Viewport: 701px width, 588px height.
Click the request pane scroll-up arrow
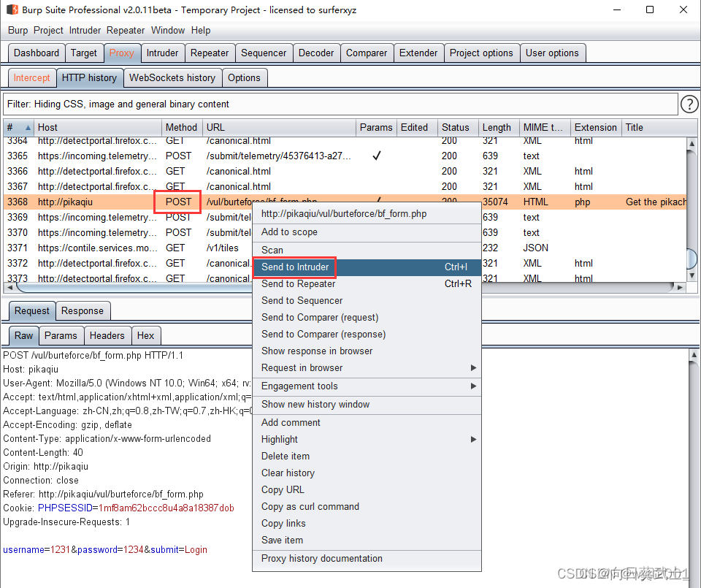tap(694, 354)
